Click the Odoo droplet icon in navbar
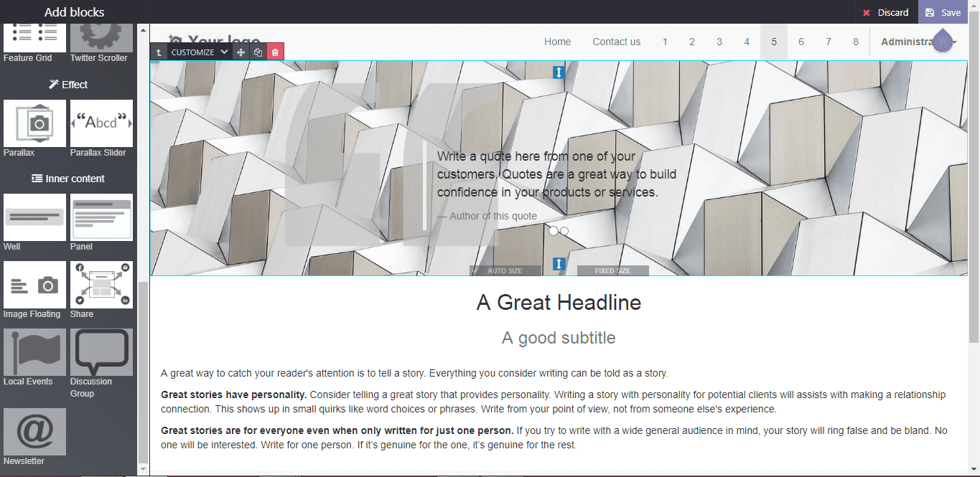 [x=943, y=42]
